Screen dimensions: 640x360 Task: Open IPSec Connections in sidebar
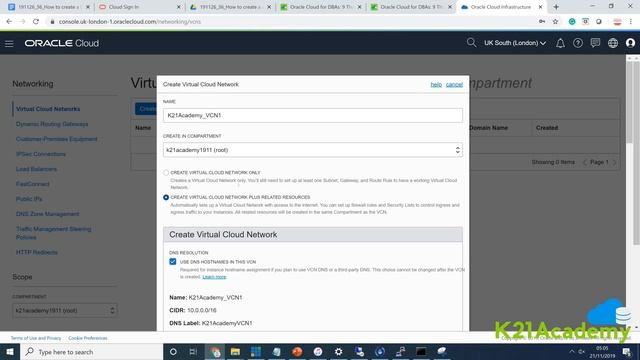(x=40, y=154)
